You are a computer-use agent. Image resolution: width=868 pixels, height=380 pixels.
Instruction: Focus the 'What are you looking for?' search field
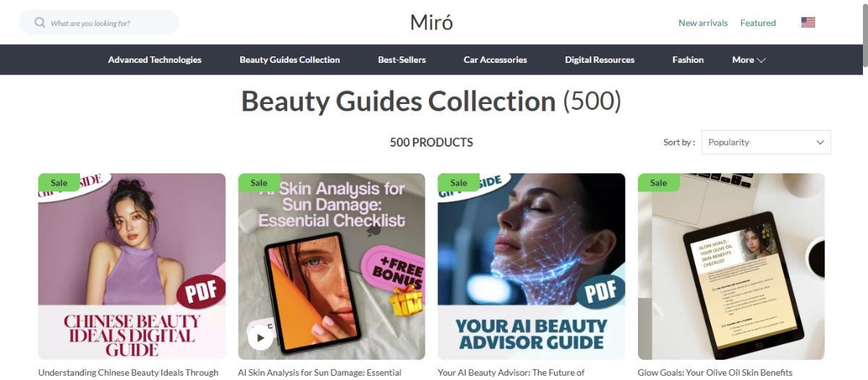[99, 22]
